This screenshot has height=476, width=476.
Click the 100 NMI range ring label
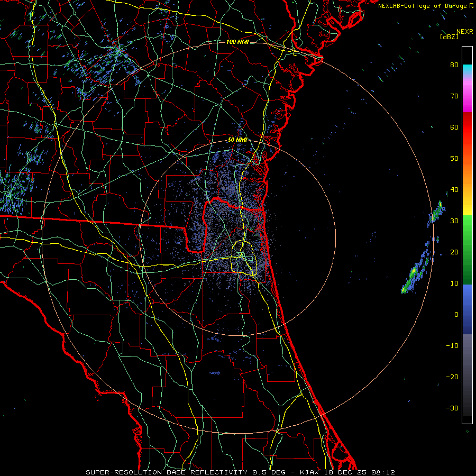coord(237,42)
